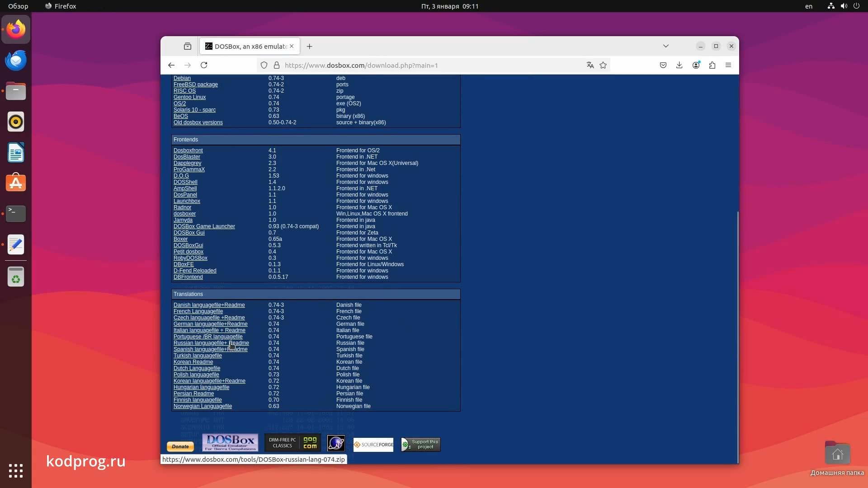Open Russian languagefile+ Readme link
868x488 pixels.
(x=211, y=343)
